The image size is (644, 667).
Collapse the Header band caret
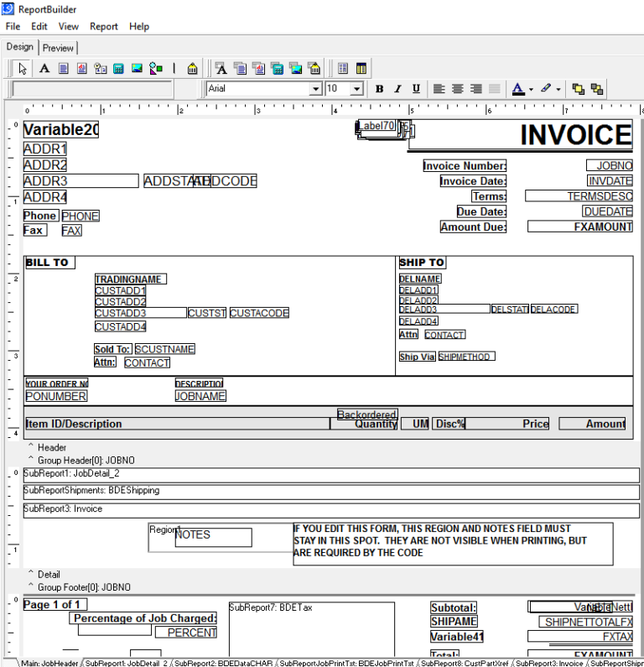click(30, 446)
